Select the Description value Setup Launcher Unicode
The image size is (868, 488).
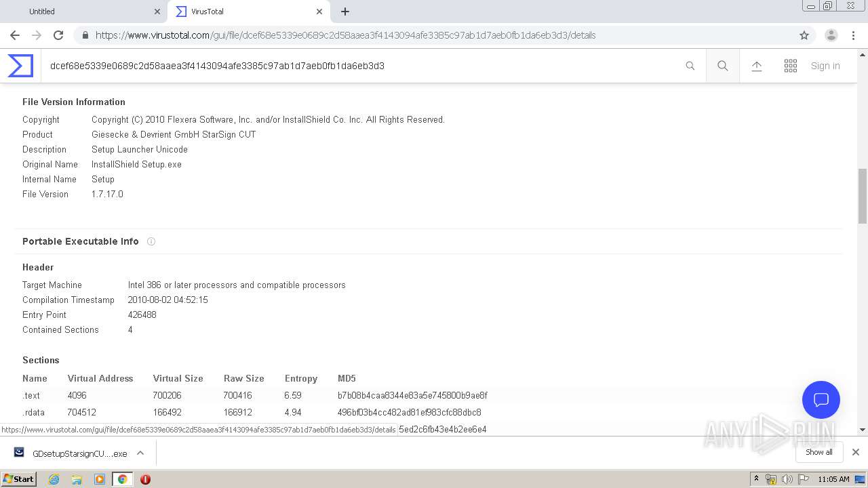[x=140, y=149]
